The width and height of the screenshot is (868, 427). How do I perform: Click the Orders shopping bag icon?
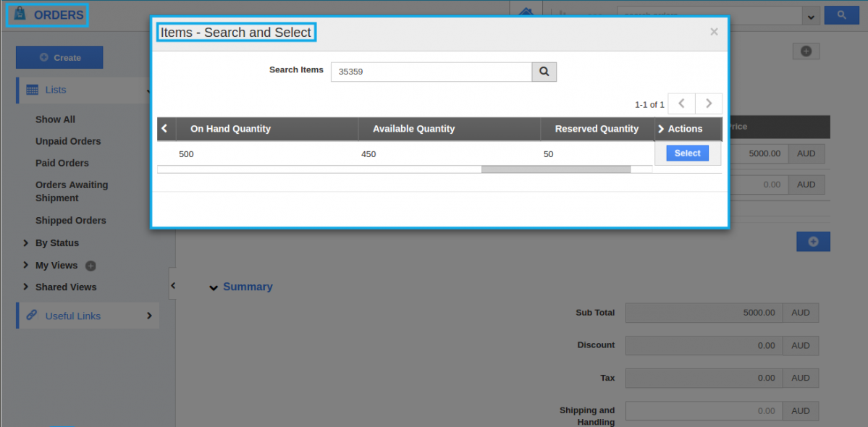(20, 14)
